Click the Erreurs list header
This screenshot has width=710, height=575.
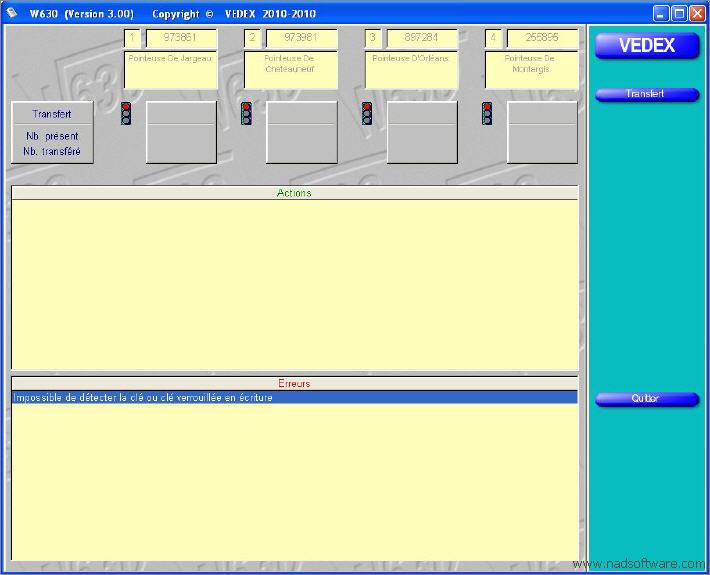[295, 384]
